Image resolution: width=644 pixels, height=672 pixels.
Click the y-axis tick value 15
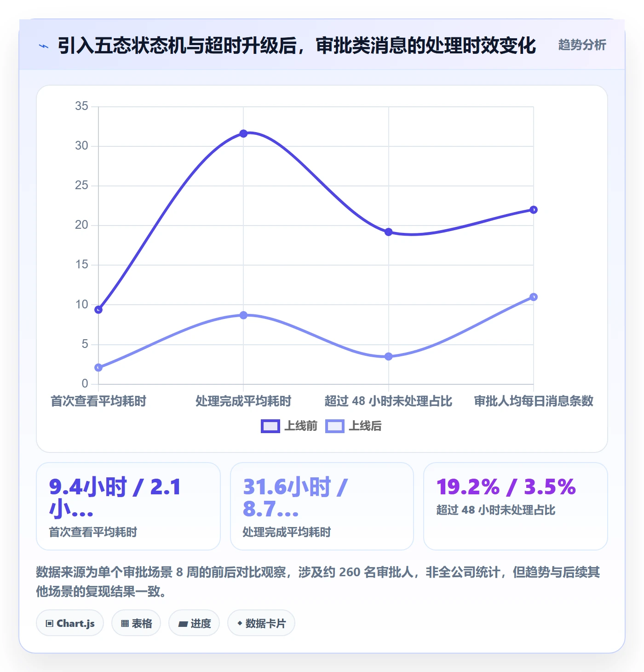point(82,265)
